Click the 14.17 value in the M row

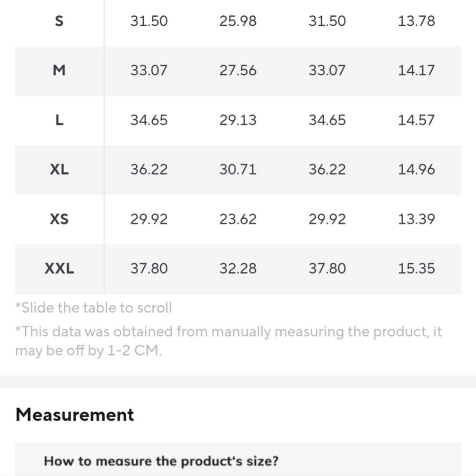(x=416, y=70)
